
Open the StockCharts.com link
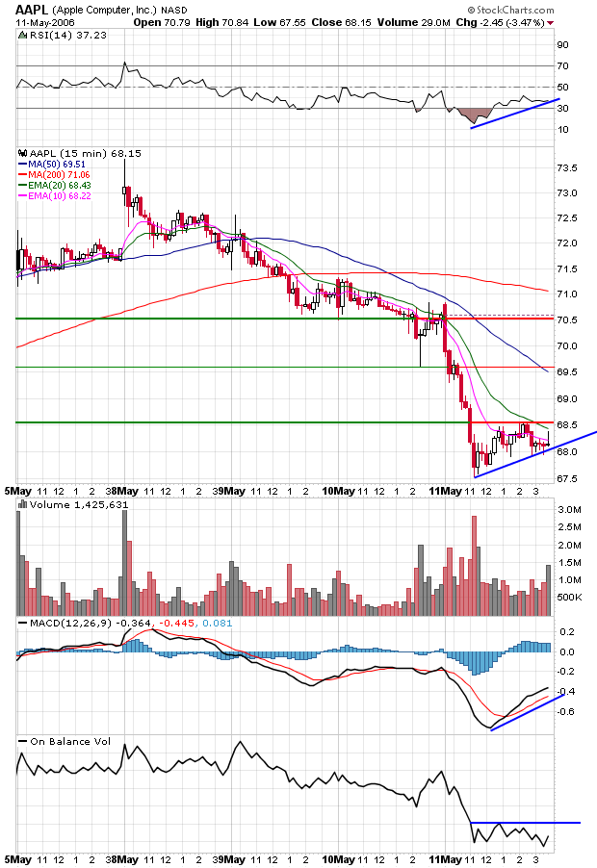(x=515, y=10)
